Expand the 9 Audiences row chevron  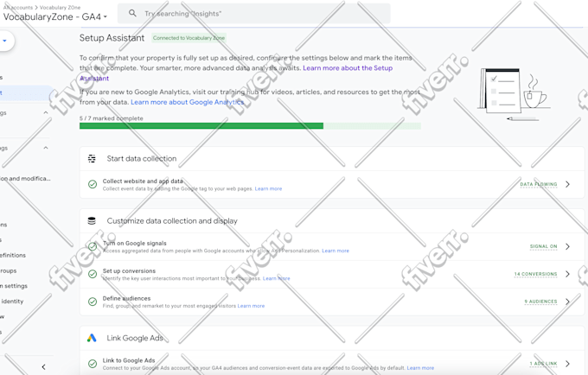(568, 302)
